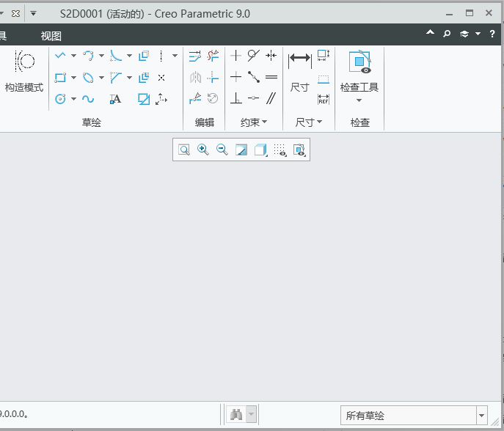Select the Offset tool
The height and width of the screenshot is (431, 504).
144,56
